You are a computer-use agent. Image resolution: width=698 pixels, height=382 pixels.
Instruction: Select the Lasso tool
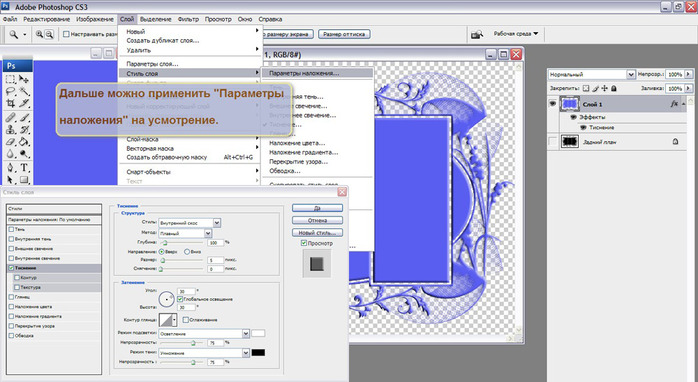pos(10,92)
